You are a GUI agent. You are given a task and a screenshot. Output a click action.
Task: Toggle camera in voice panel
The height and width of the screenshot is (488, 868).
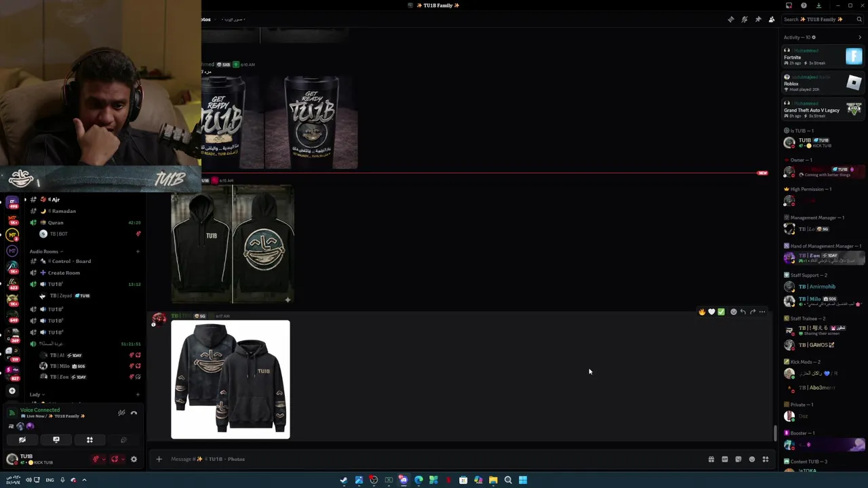tap(22, 440)
